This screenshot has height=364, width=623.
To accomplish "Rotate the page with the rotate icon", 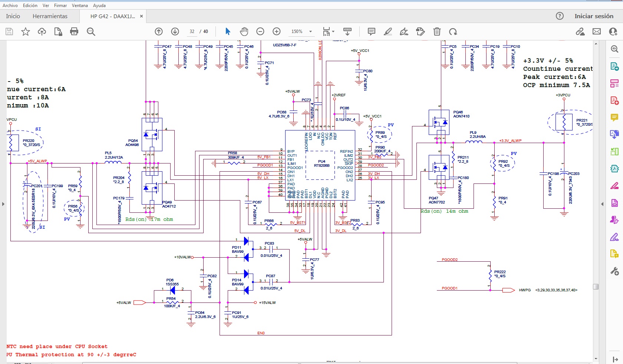I will coord(453,32).
